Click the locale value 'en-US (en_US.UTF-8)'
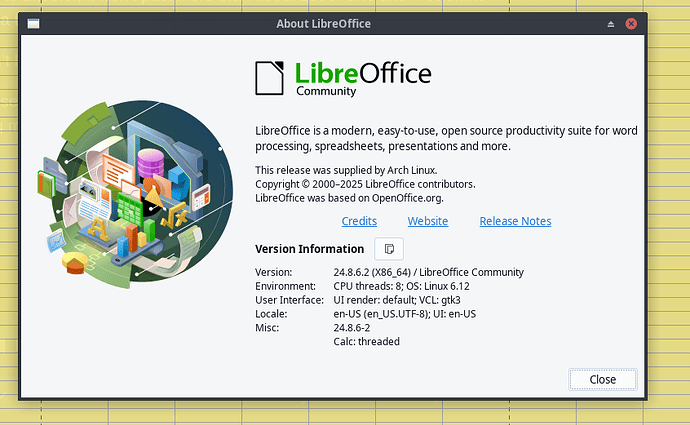 tap(381, 314)
